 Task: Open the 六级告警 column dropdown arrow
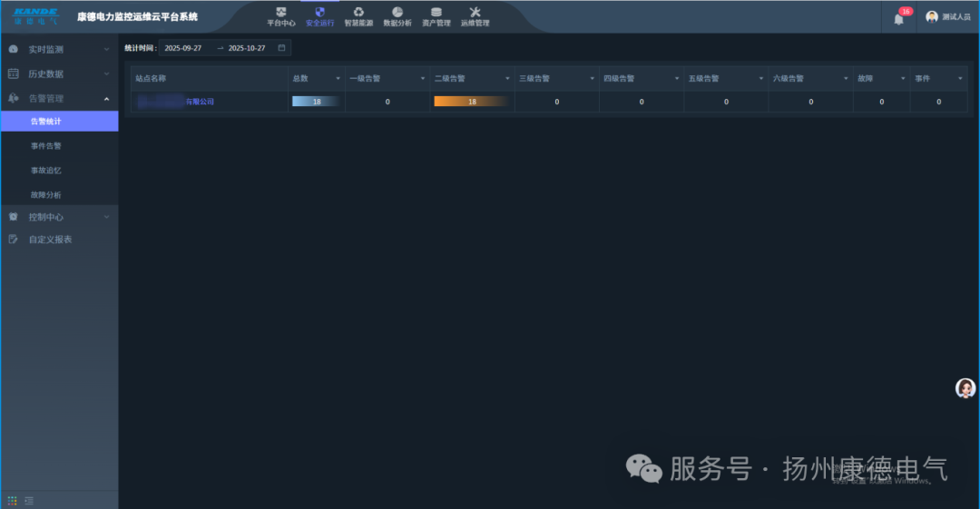click(846, 79)
